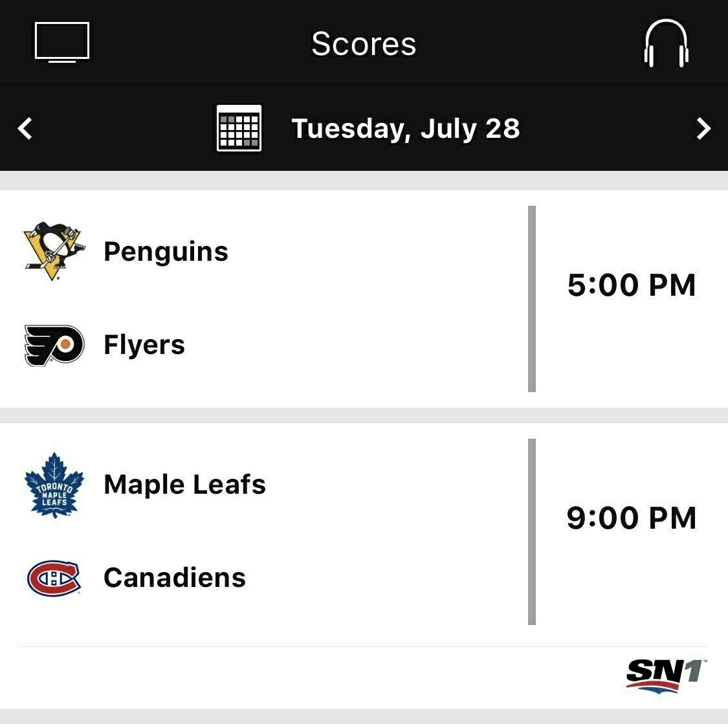Screen dimensions: 728x728
Task: Select the Canadiens team name
Action: coord(174,577)
